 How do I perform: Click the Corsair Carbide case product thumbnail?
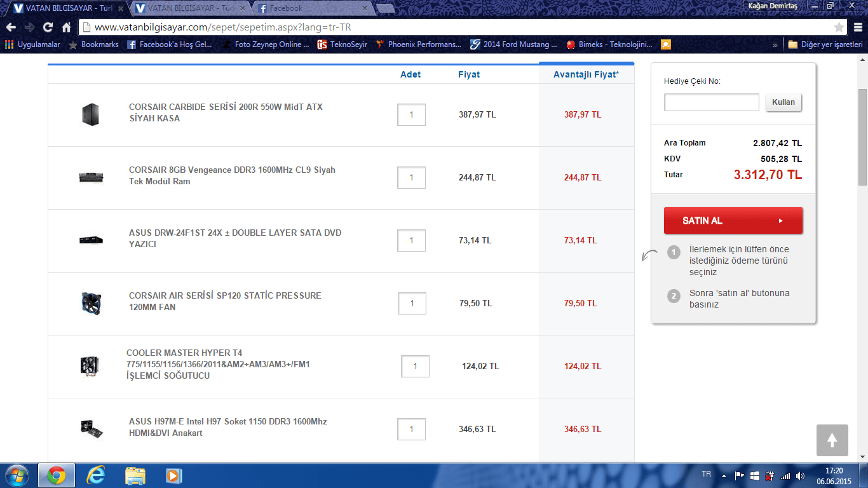(x=90, y=114)
